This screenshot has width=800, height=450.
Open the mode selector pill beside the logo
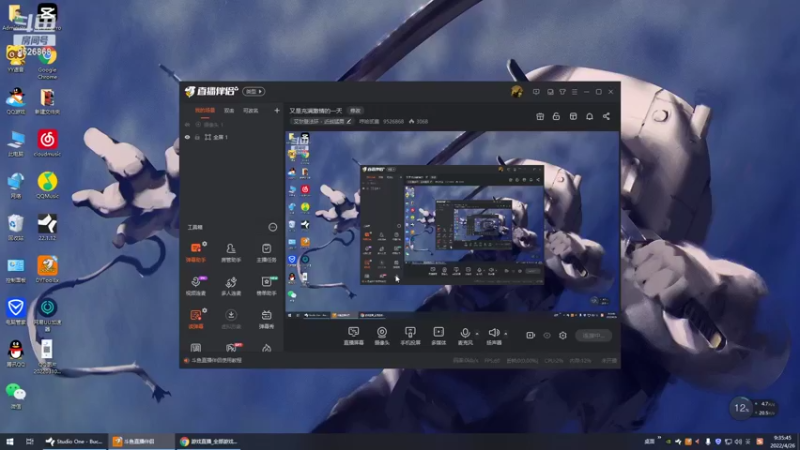click(x=254, y=91)
